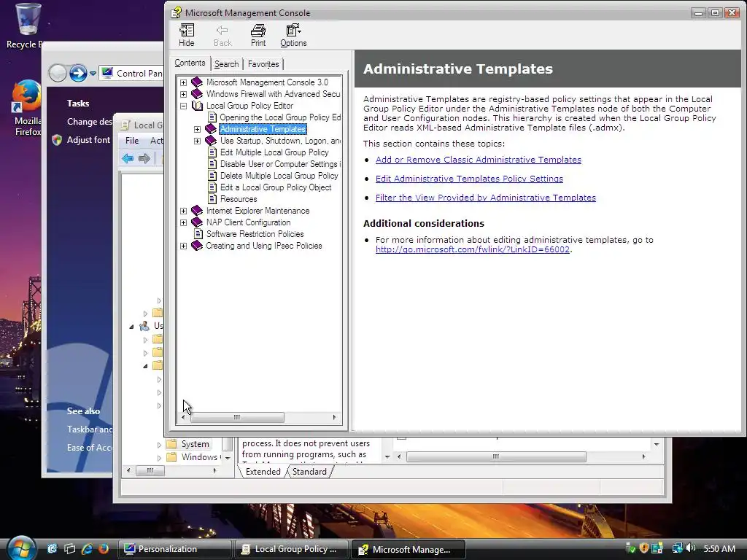Click the Back toolbar icon in help window
This screenshot has height=560, width=747.
(222, 35)
